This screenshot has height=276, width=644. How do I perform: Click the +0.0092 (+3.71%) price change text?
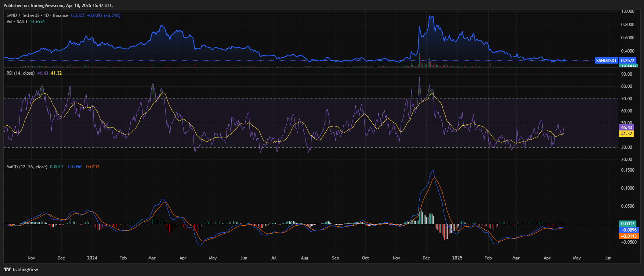[104, 15]
